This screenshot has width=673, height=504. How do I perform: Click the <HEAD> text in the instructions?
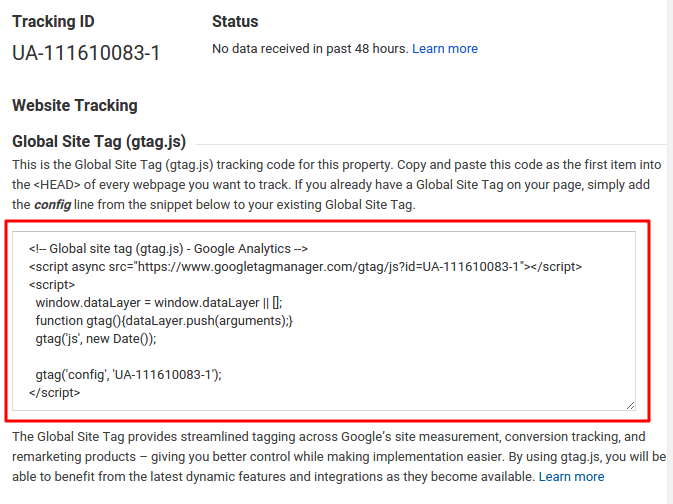click(57, 185)
